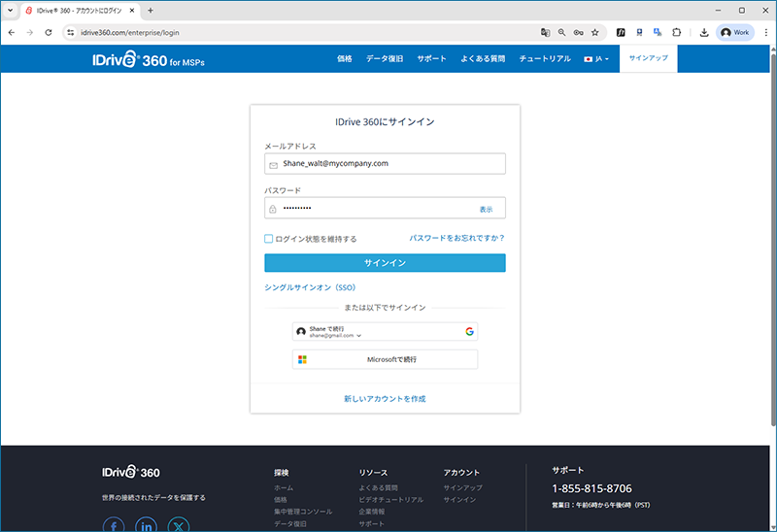The width and height of the screenshot is (777, 532).
Task: Open saved passwords key icon
Action: pyautogui.click(x=578, y=33)
